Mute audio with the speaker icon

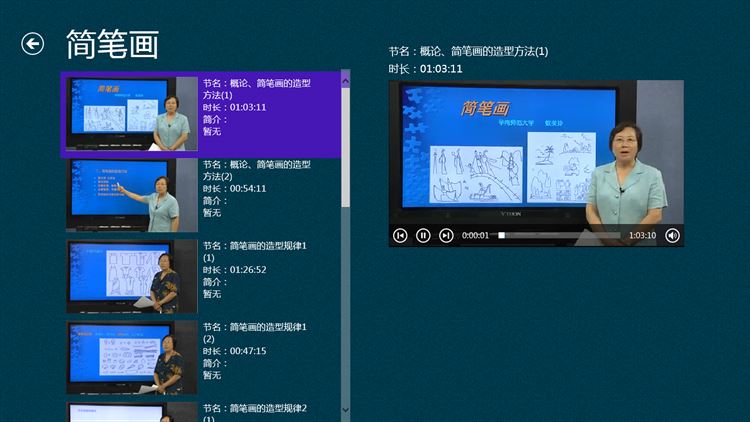point(672,235)
